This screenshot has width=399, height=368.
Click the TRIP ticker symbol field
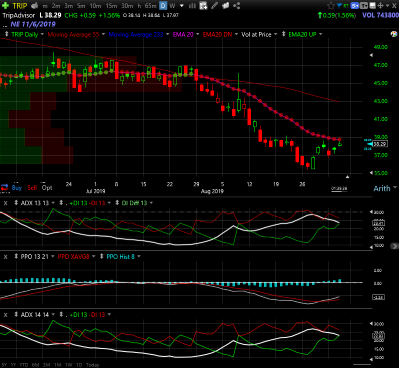coord(19,6)
